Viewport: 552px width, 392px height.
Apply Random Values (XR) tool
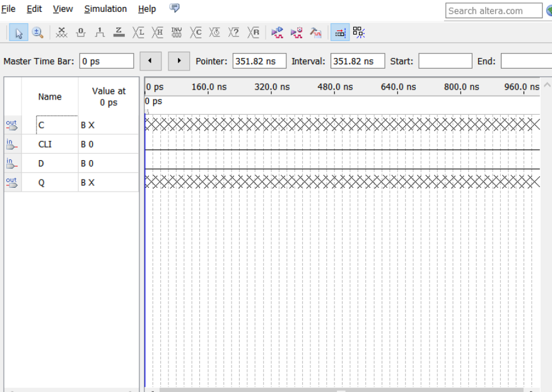[253, 33]
